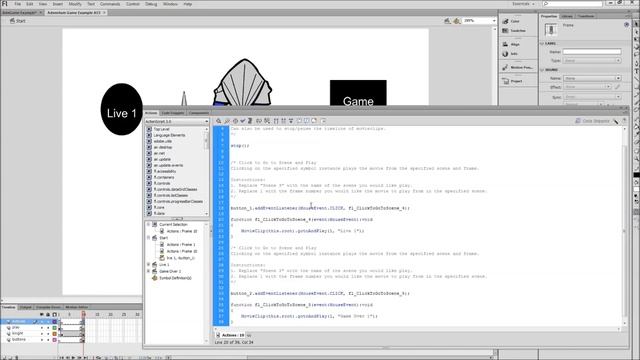Click Apply block comment icon
The width and height of the screenshot is (640, 360).
click(x=299, y=121)
